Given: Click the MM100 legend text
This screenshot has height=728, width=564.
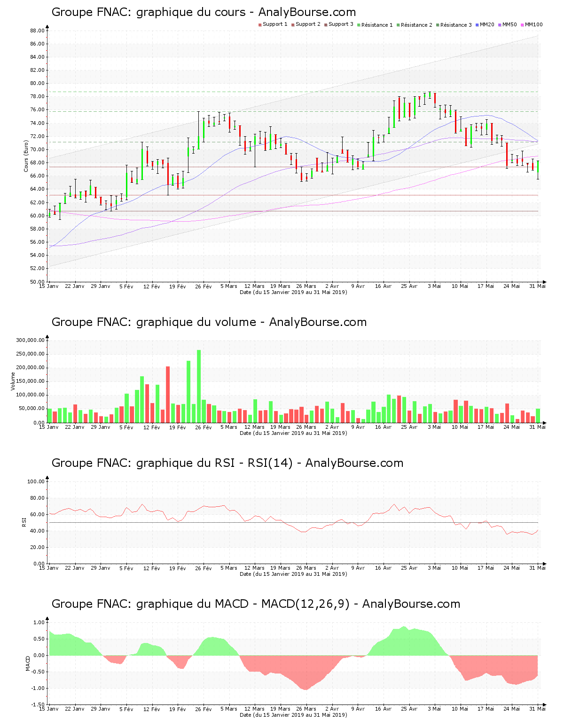Looking at the screenshot, I should [x=534, y=24].
